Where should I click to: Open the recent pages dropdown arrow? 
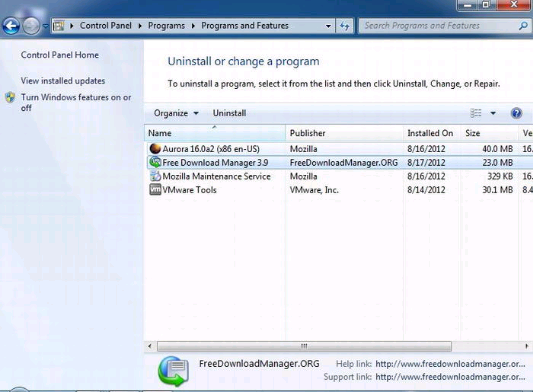(46, 26)
